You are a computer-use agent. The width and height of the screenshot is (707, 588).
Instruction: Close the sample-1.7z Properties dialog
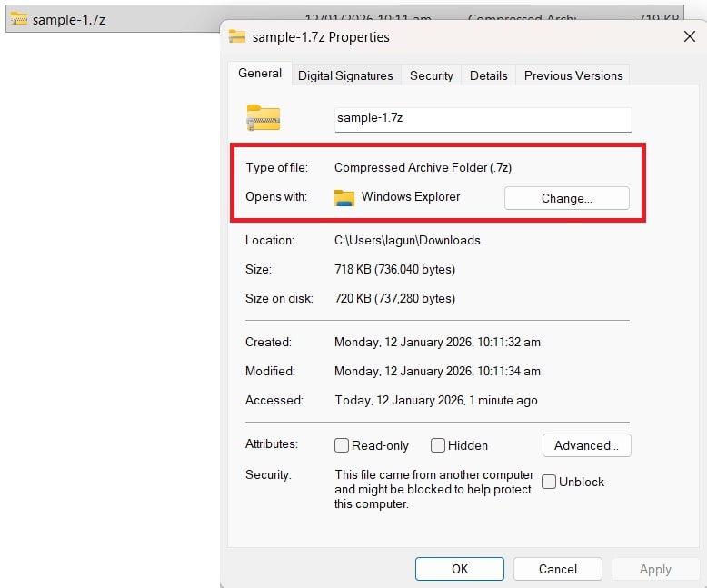tap(690, 37)
